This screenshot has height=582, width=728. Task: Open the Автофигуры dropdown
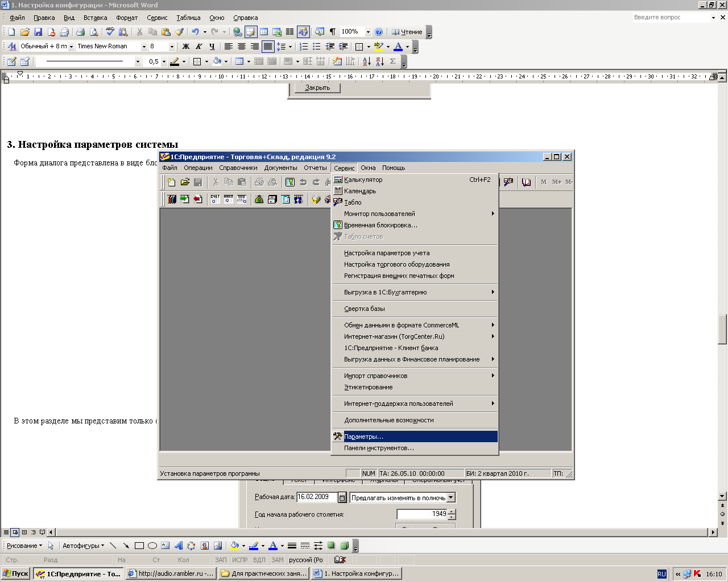(84, 546)
